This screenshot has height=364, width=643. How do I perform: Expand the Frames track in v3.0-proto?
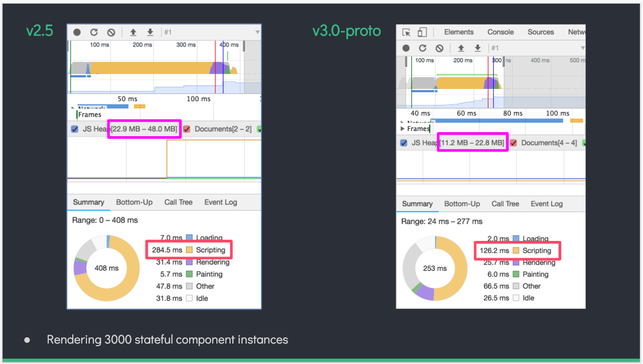pyautogui.click(x=402, y=128)
